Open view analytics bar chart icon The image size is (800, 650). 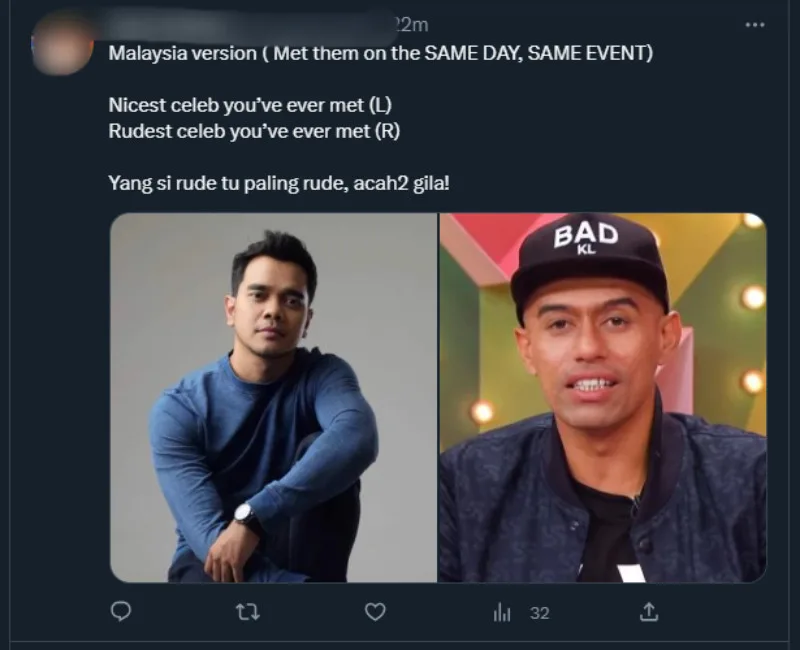[502, 612]
